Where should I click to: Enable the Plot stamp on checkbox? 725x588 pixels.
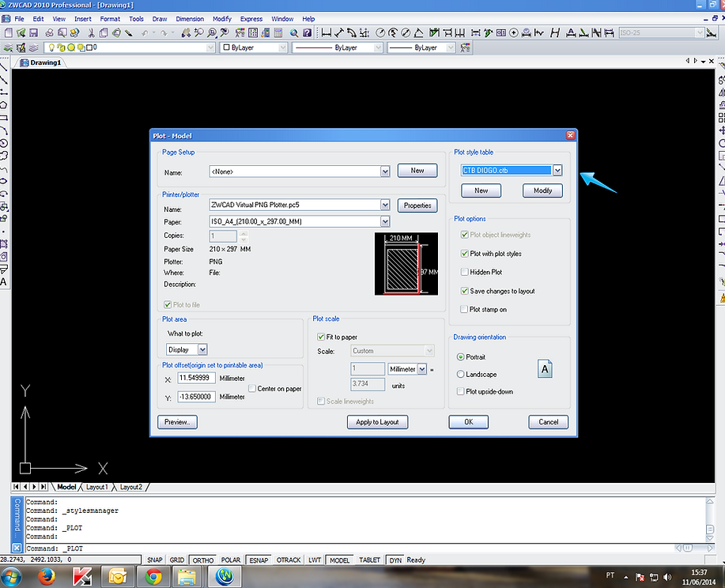(465, 309)
